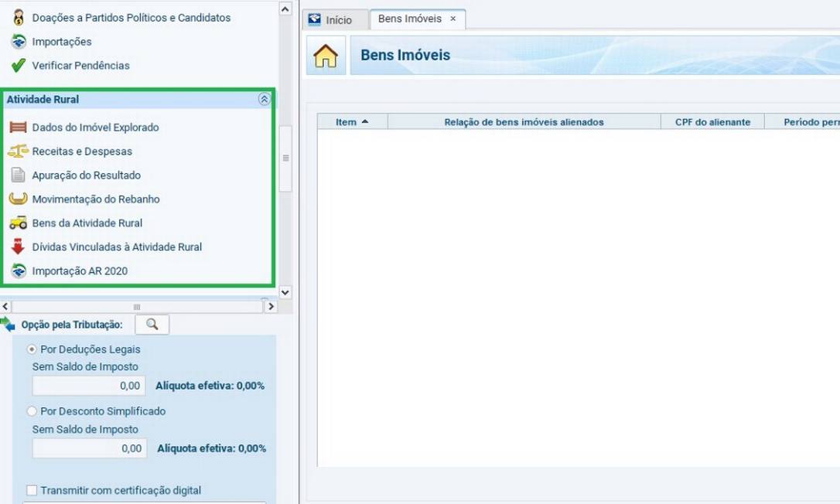Select the Bens da Atividade Rural tractor icon
Screen dimensions: 840x504
[x=18, y=223]
